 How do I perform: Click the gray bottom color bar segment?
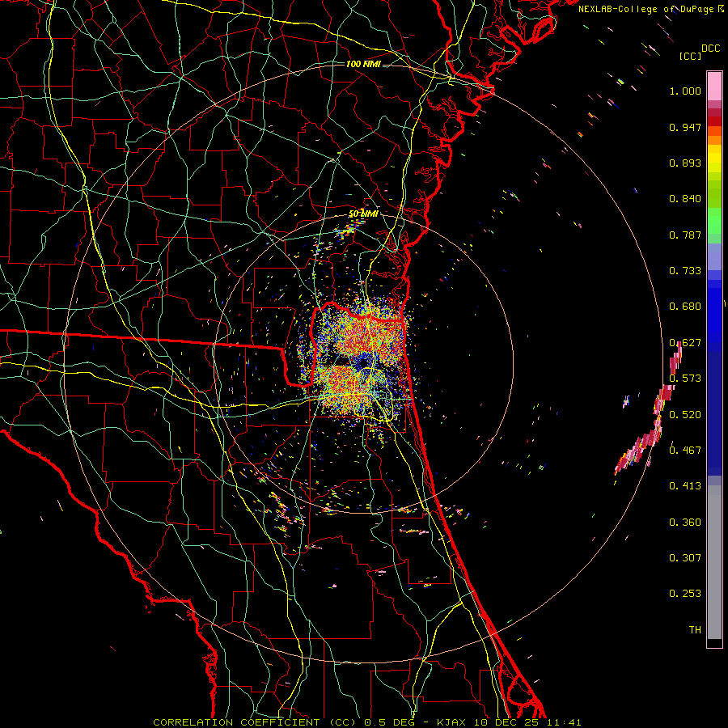tap(714, 562)
